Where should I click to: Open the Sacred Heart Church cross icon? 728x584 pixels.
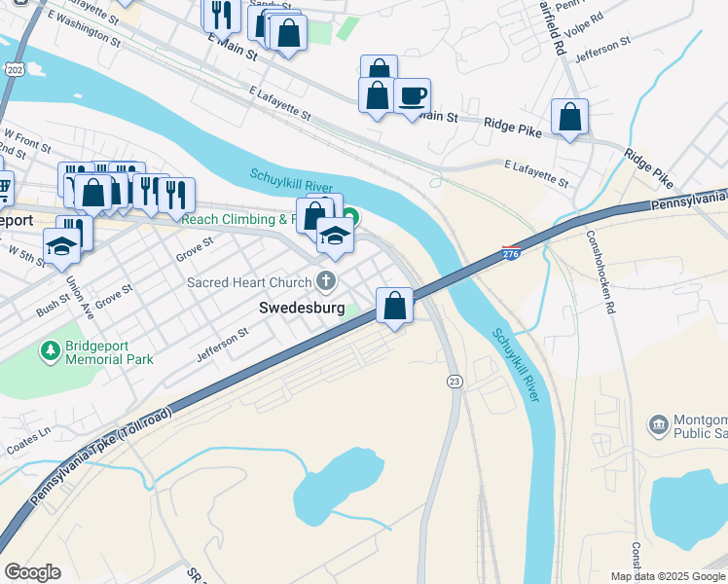326,281
